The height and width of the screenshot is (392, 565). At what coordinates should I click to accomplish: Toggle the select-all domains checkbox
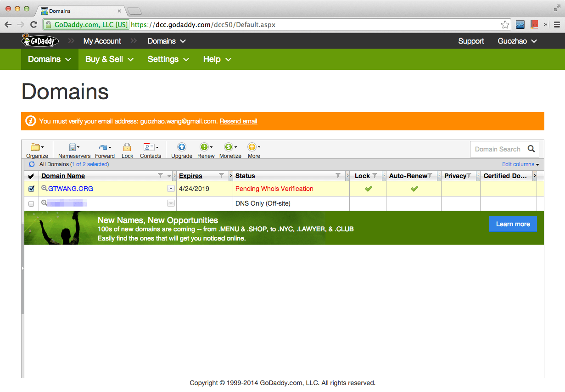pyautogui.click(x=31, y=176)
